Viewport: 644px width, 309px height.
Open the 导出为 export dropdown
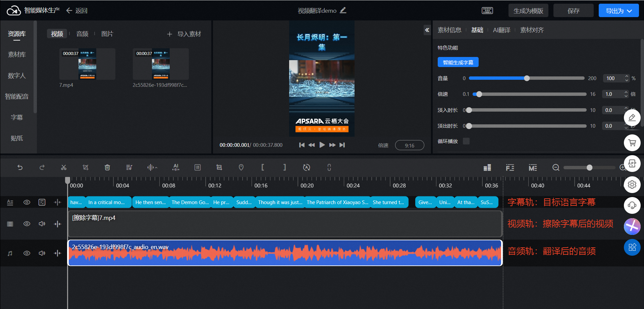coord(619,11)
